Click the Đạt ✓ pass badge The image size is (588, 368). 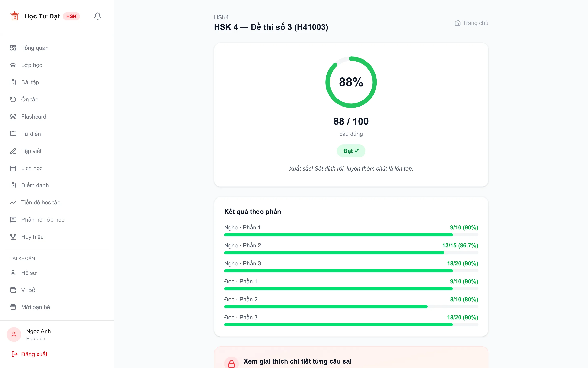pos(351,151)
